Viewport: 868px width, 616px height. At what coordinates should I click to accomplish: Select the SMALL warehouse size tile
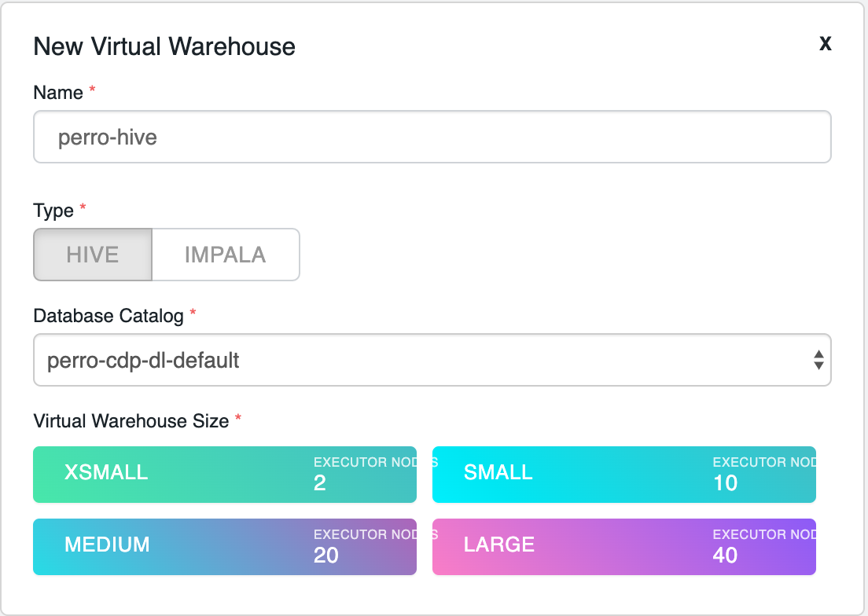(623, 474)
